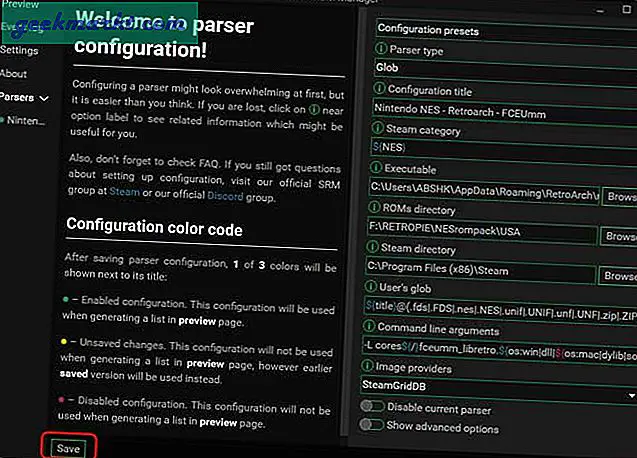The width and height of the screenshot is (637, 458).
Task: Go to the About page in sidebar
Action: 14,73
